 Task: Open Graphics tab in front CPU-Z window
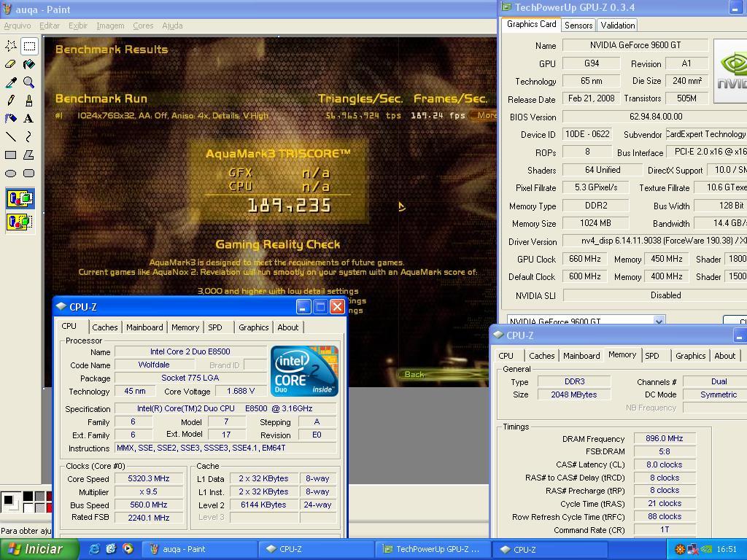pyautogui.click(x=253, y=327)
